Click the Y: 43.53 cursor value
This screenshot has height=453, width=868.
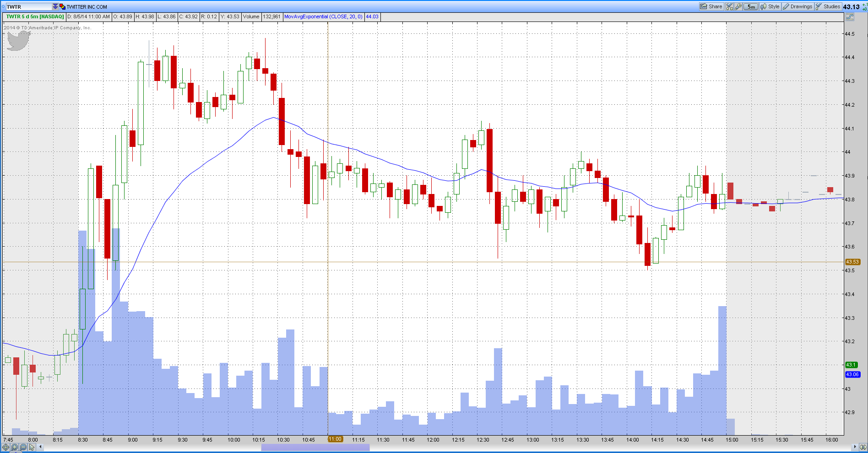coord(230,16)
